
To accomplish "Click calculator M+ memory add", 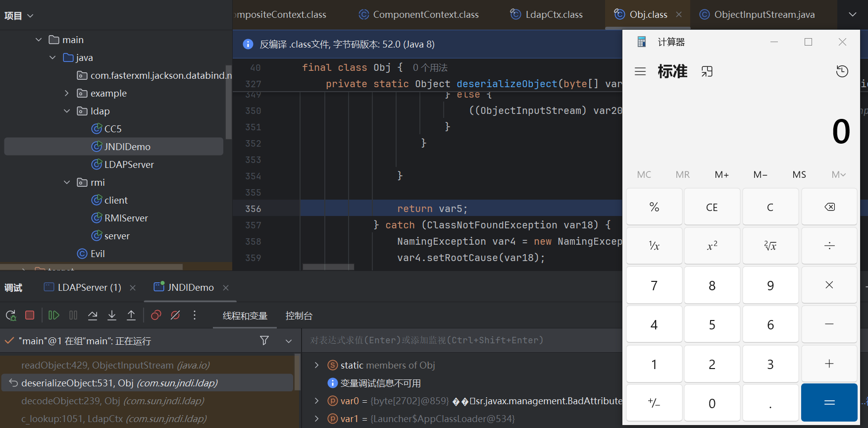I will [721, 174].
